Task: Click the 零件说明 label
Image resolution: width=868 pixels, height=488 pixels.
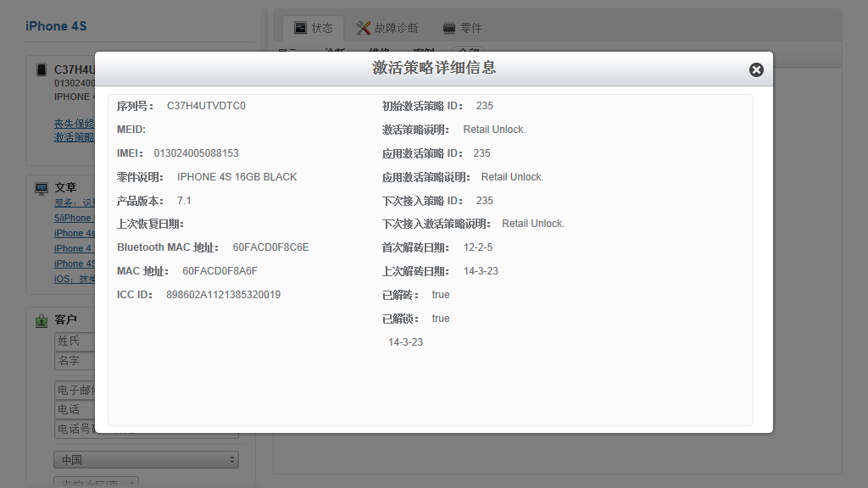Action: (x=140, y=177)
